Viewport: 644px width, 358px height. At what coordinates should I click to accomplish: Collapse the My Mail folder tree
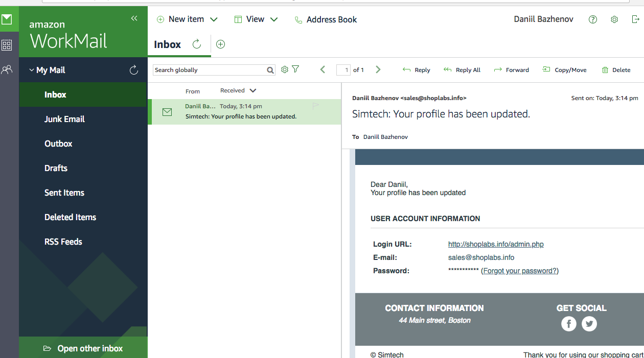[32, 70]
